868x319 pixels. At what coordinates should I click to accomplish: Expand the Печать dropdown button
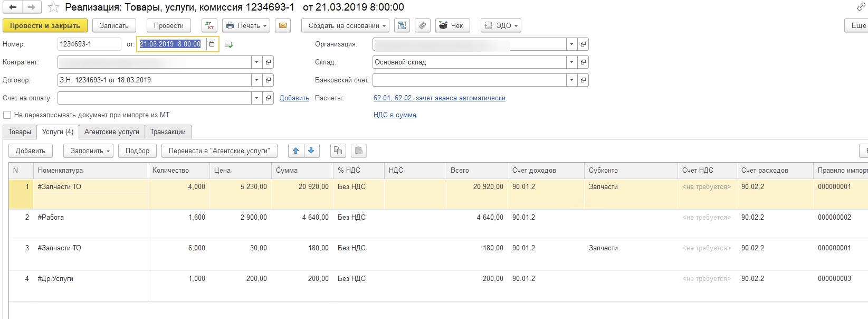pos(246,25)
